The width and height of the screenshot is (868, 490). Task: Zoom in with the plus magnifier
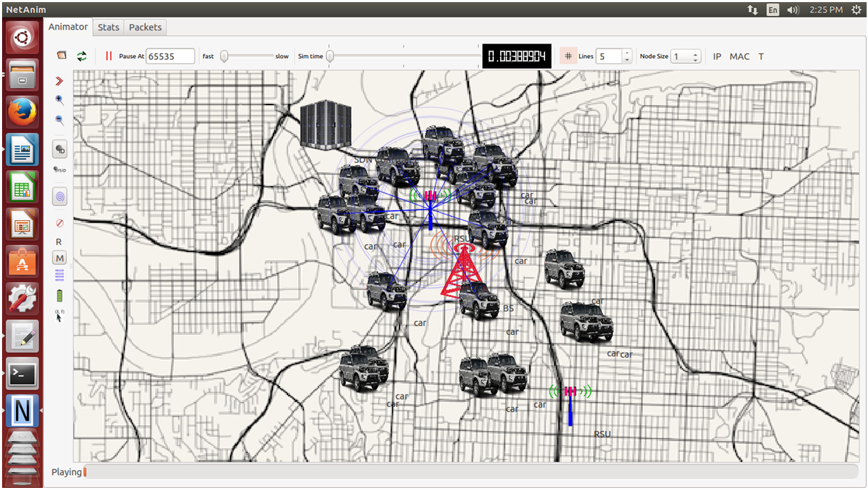click(60, 100)
